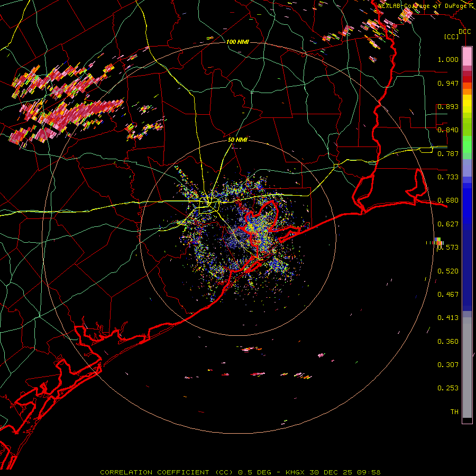Pick the gray band in the color scale
Image resolution: width=476 pixels, height=476 pixels.
pyautogui.click(x=467, y=368)
